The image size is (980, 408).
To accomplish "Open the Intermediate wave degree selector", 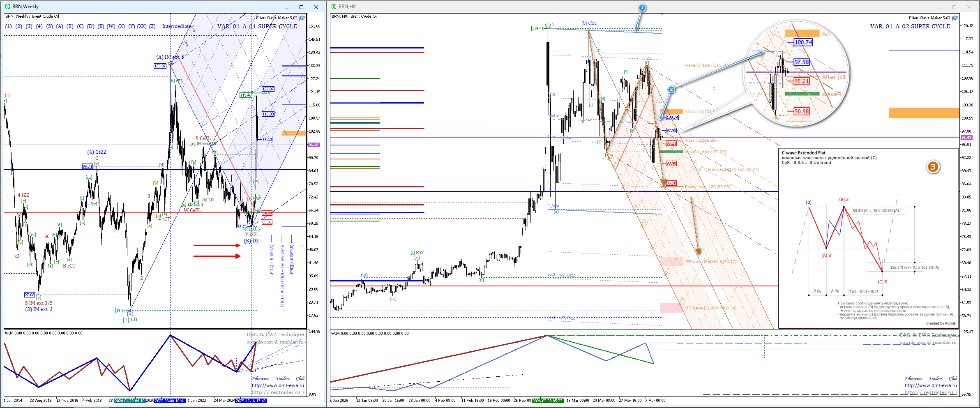I will pyautogui.click(x=177, y=26).
